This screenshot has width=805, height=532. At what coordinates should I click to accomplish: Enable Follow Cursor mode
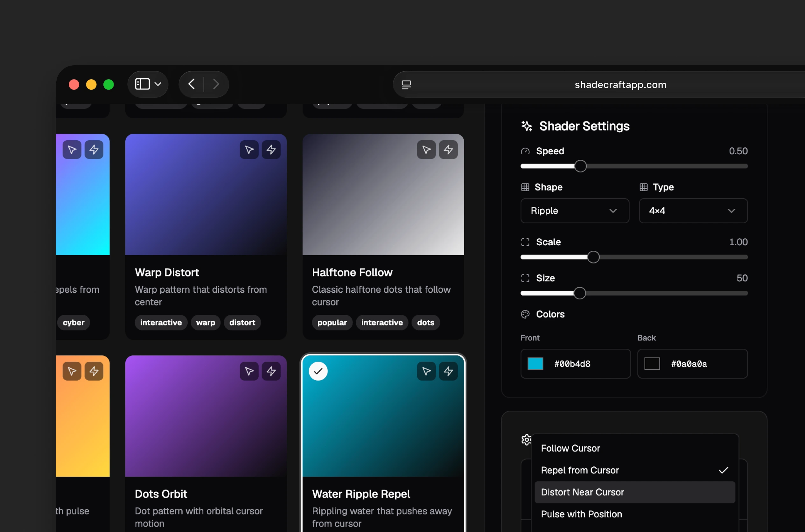[x=570, y=448]
